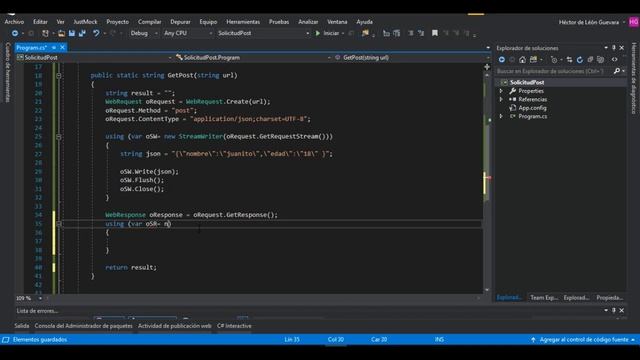The width and height of the screenshot is (640, 360).
Task: Click the Properties wrench icon
Action: pyautogui.click(x=513, y=91)
